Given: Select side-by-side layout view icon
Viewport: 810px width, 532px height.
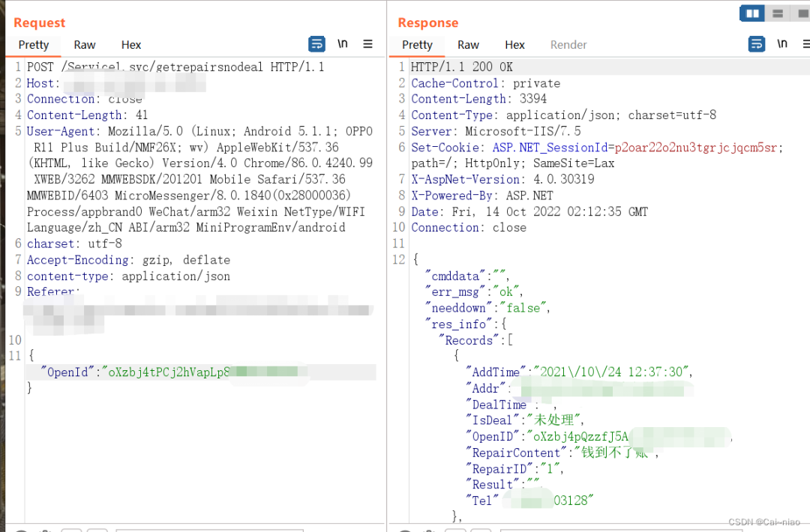Looking at the screenshot, I should click(752, 13).
